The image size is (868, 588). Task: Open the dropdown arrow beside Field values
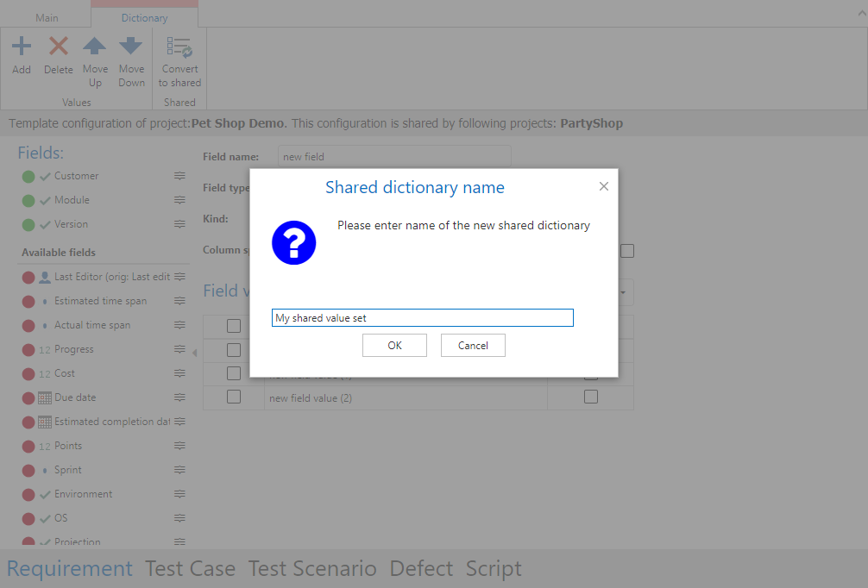(623, 292)
